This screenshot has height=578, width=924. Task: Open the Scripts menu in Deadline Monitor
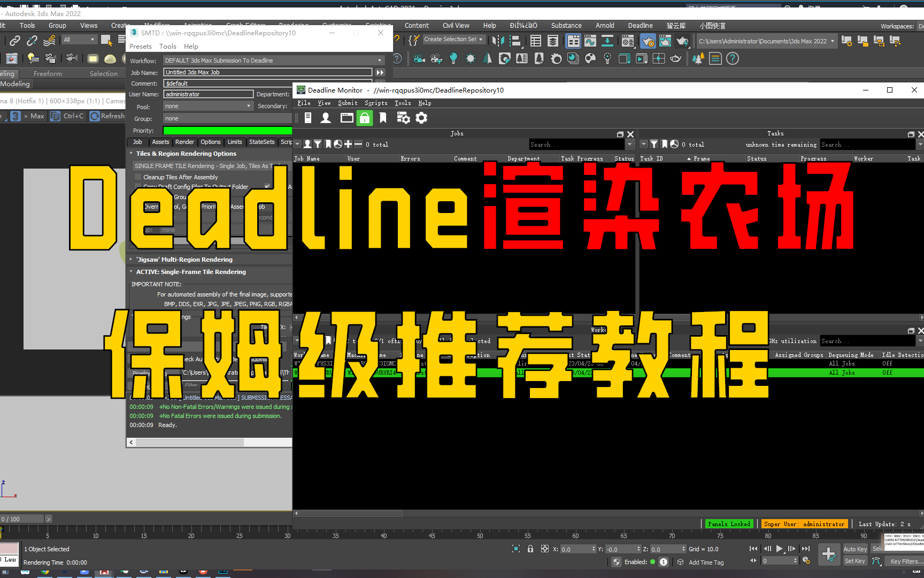[376, 103]
